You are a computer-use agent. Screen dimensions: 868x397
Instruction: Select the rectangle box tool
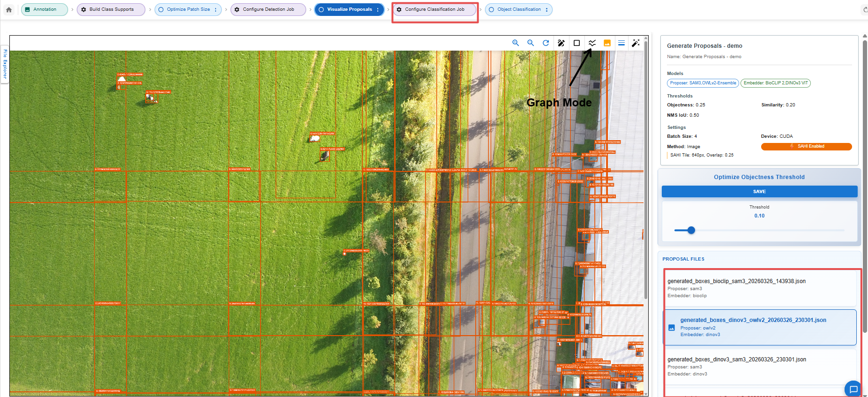point(576,43)
